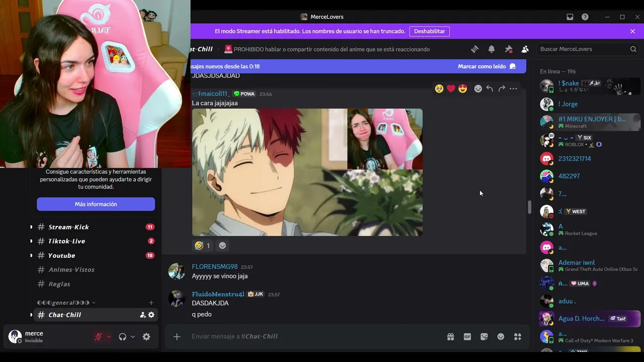Open member ! Jorge
Image resolution: width=644 pixels, height=362 pixels.
(590, 104)
